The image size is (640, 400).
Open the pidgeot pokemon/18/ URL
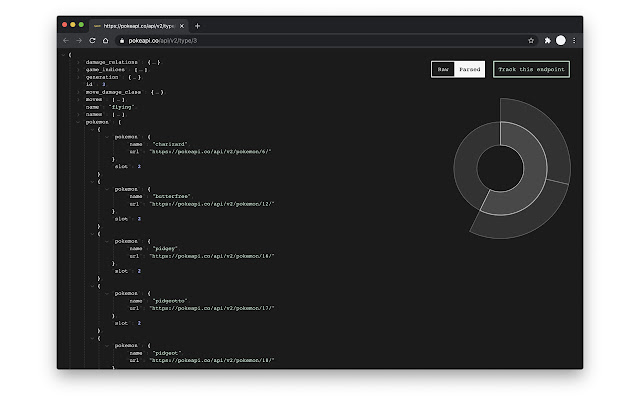point(212,360)
